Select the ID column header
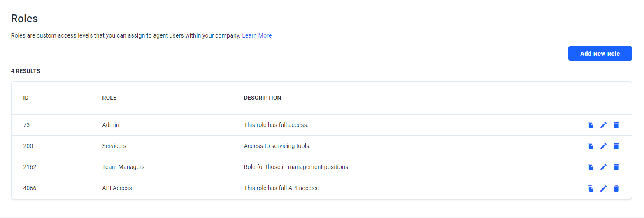The image size is (644, 218). (26, 98)
